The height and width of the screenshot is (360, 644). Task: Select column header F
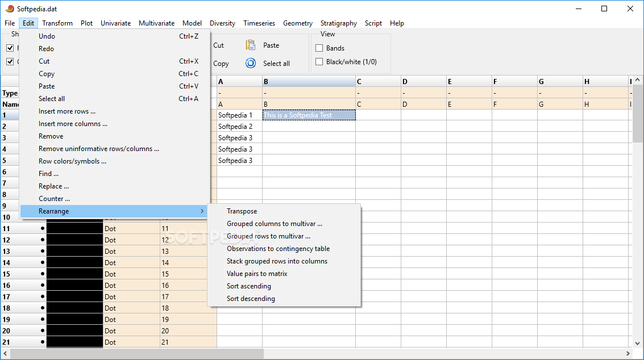click(x=514, y=81)
